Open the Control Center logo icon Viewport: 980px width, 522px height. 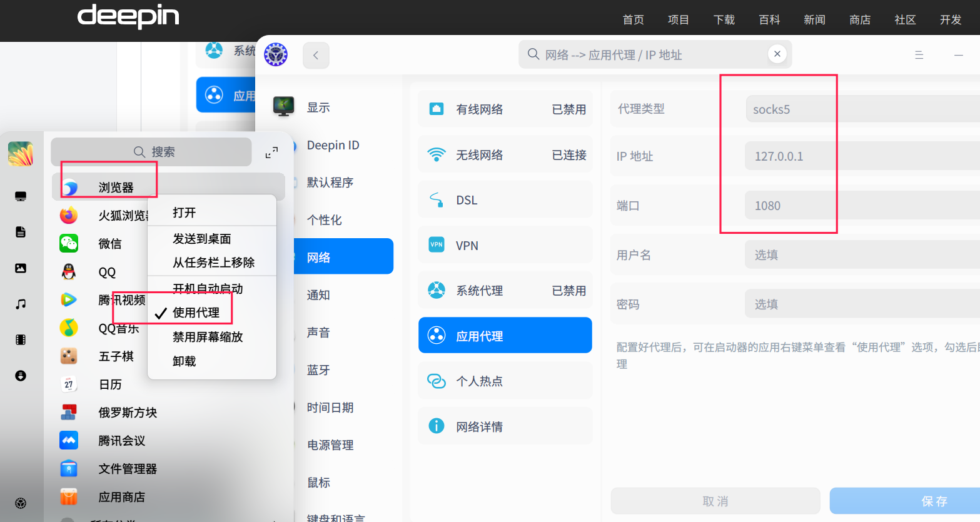276,55
